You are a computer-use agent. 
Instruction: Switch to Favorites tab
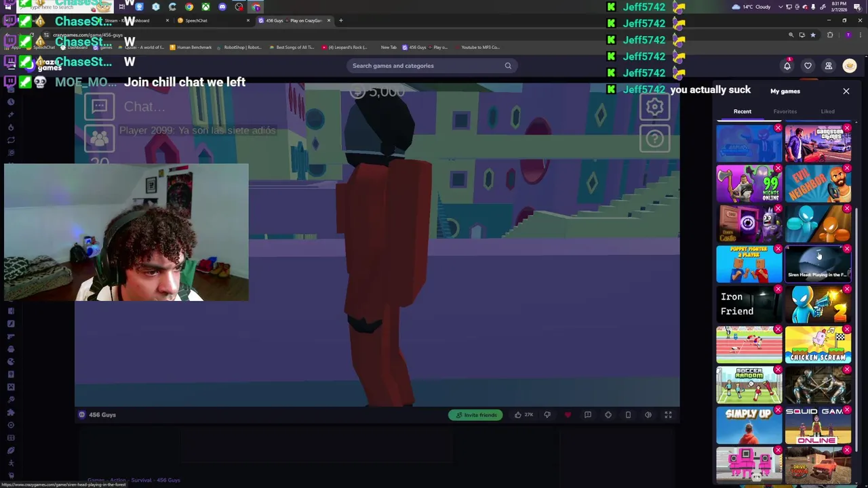(x=785, y=111)
